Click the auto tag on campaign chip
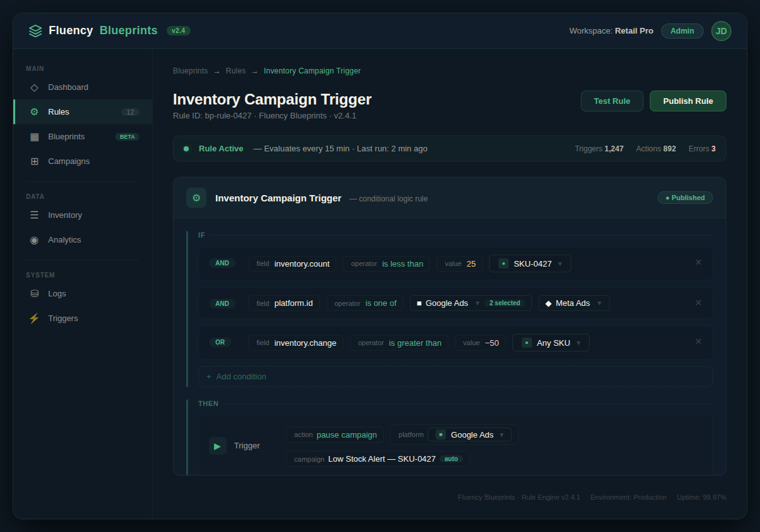This screenshot has height=532, width=760. pyautogui.click(x=451, y=459)
